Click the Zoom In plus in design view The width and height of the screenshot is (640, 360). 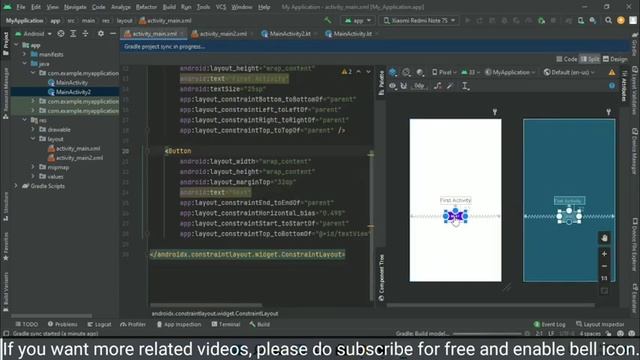(604, 253)
